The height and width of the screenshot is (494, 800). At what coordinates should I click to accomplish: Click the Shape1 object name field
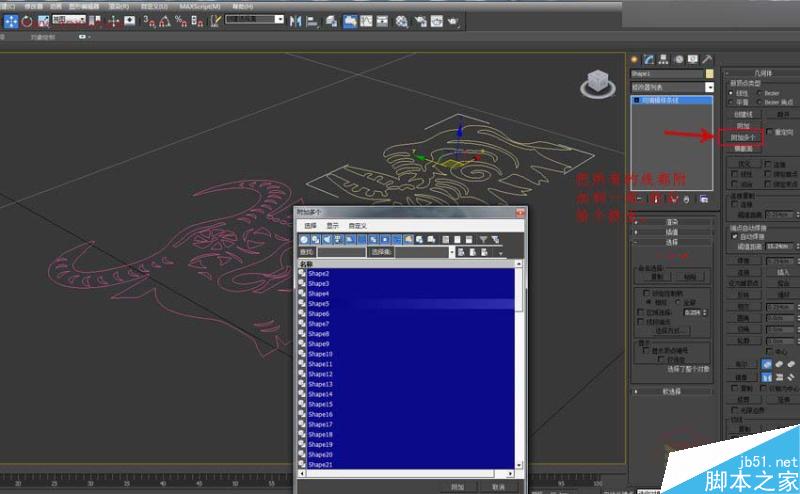click(x=667, y=74)
